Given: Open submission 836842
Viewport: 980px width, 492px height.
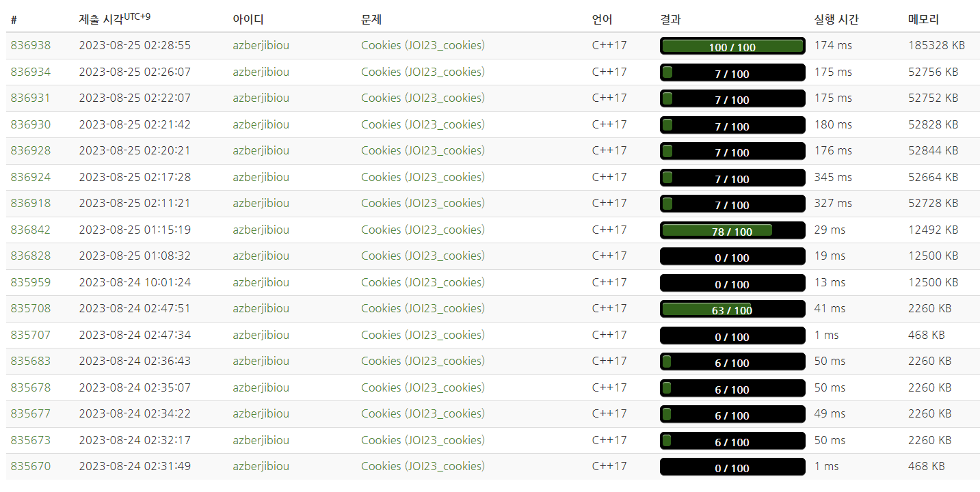Looking at the screenshot, I should click(x=31, y=230).
